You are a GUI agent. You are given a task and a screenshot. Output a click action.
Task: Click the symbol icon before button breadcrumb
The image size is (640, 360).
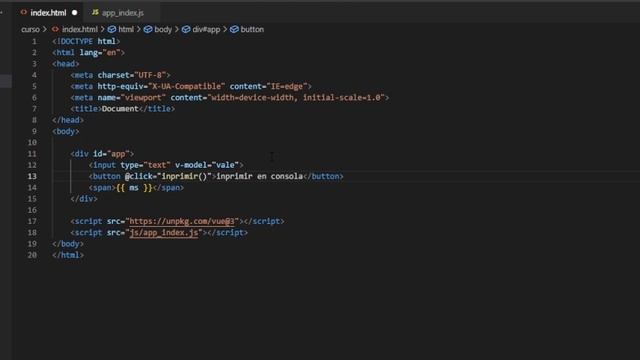pos(234,29)
